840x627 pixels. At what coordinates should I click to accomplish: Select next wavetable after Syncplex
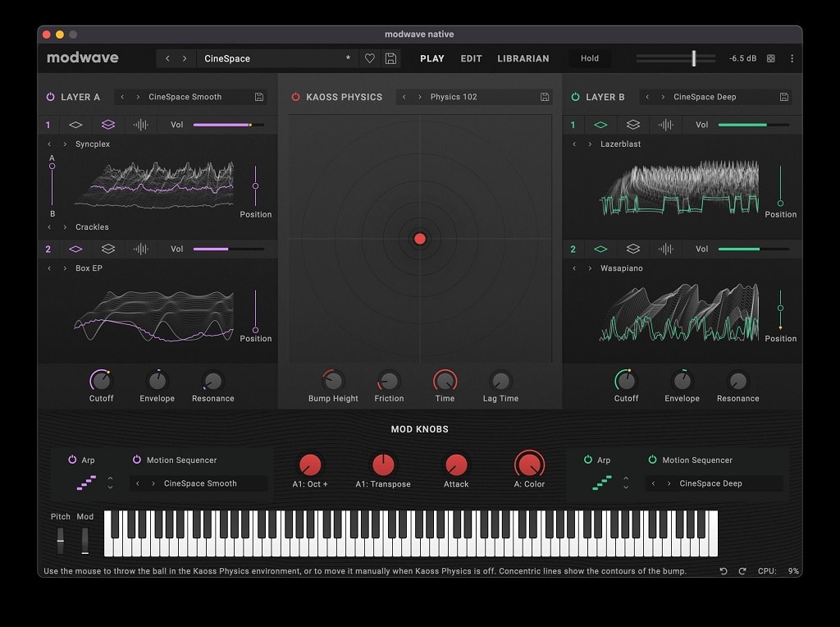pos(65,144)
